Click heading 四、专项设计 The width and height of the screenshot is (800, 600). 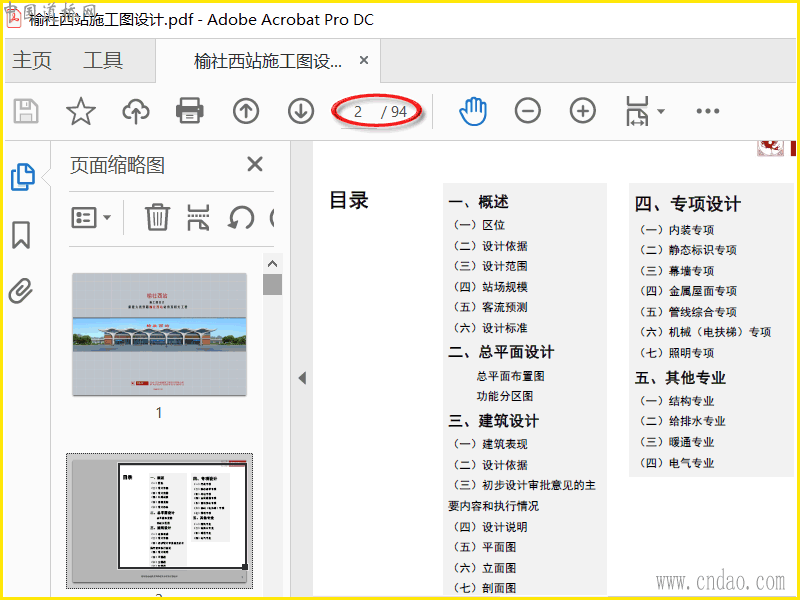pyautogui.click(x=687, y=204)
